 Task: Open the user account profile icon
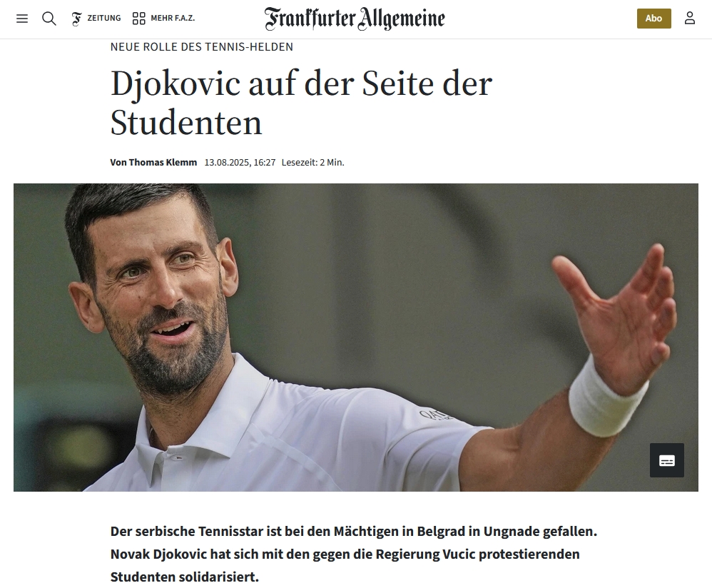click(690, 18)
